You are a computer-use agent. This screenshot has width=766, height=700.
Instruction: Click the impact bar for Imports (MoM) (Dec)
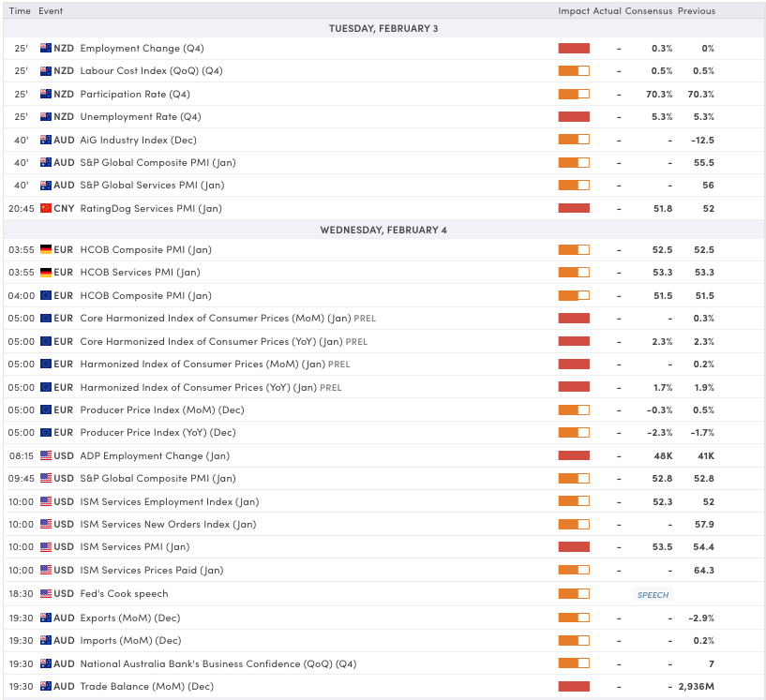574,640
